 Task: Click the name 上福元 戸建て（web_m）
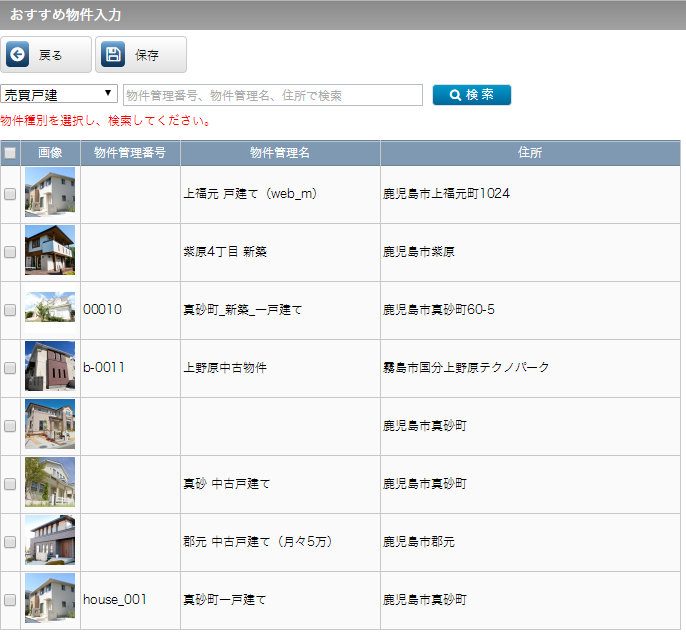pos(250,193)
